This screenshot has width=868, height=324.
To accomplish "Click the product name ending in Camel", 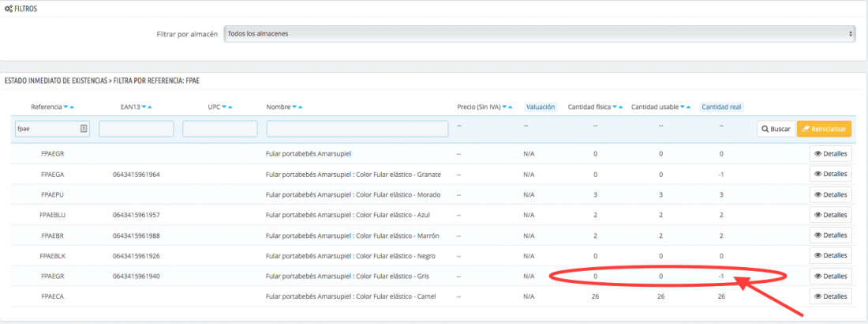I will click(351, 297).
